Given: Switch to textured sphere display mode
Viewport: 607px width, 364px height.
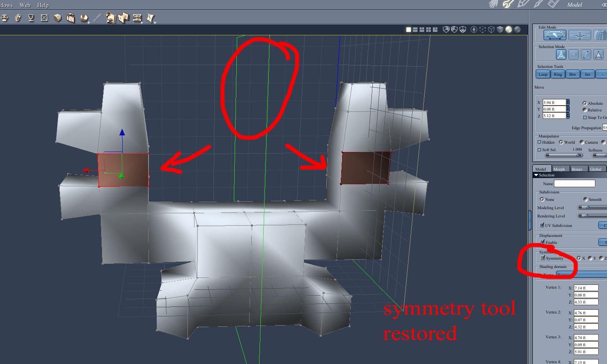Looking at the screenshot, I should click(x=517, y=29).
